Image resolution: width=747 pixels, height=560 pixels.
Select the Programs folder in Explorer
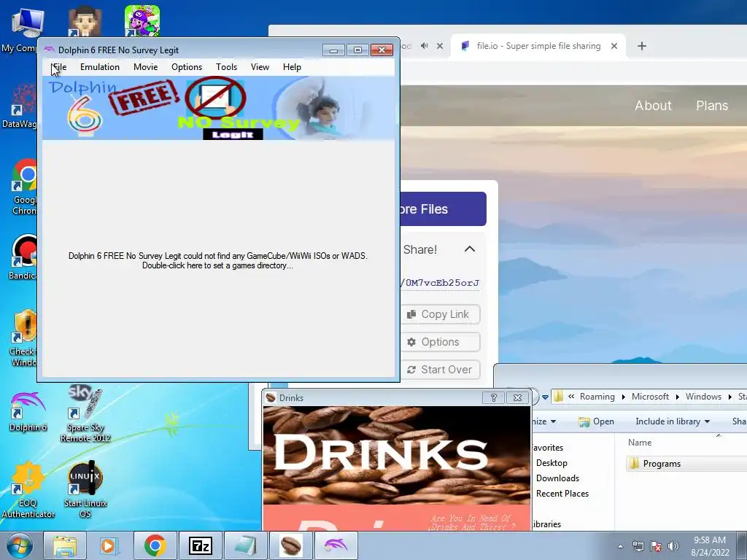(661, 463)
